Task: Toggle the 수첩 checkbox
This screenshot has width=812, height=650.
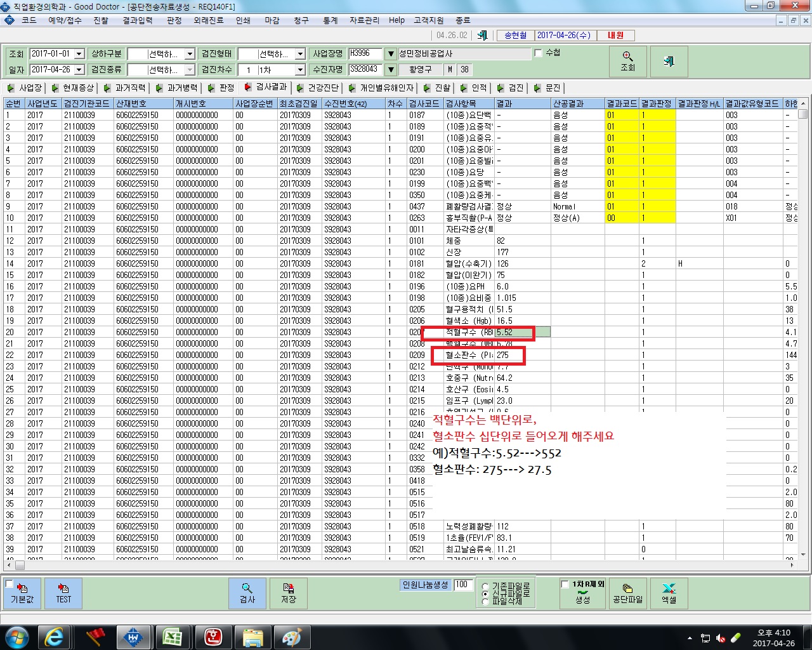Action: pyautogui.click(x=538, y=53)
